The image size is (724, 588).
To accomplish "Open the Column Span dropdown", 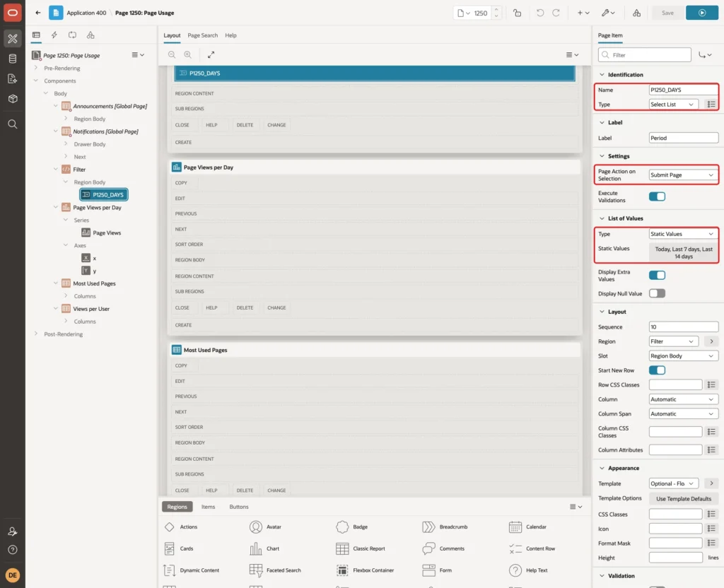I will (x=684, y=414).
